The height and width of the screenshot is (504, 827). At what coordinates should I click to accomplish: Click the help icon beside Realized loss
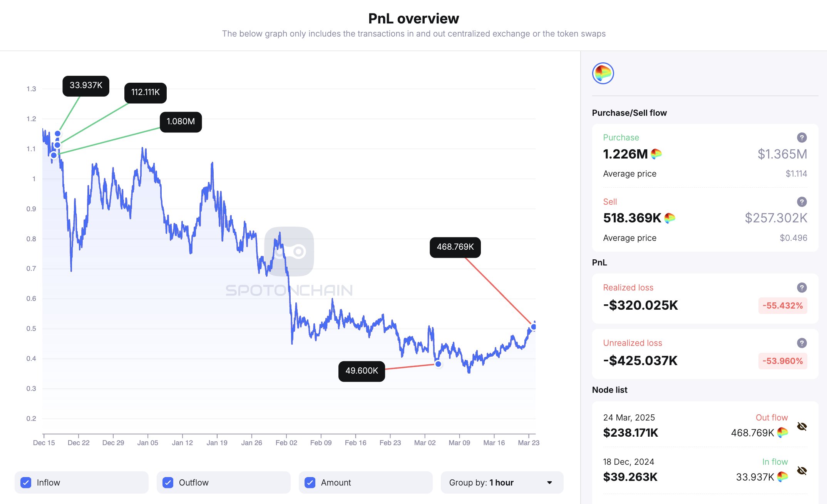coord(802,287)
